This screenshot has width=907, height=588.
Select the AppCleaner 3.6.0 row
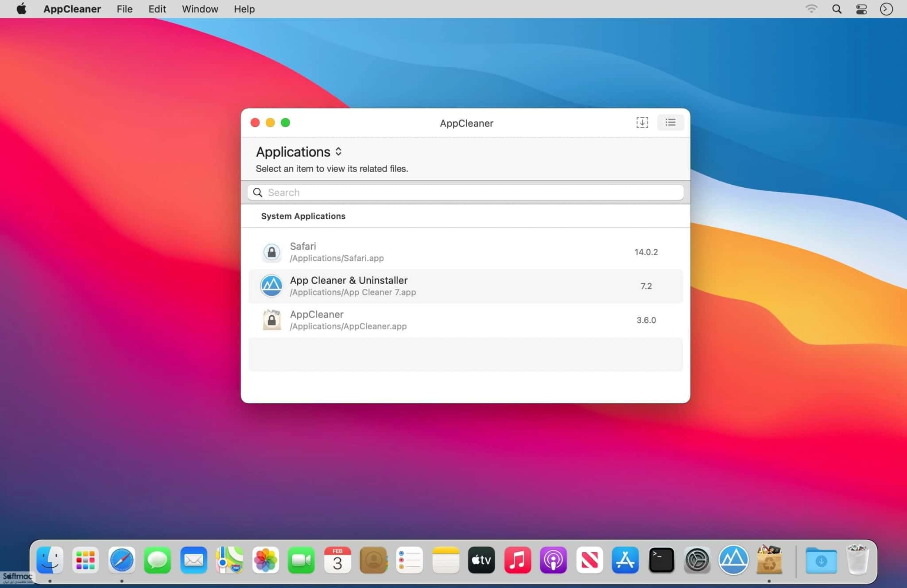pyautogui.click(x=465, y=320)
